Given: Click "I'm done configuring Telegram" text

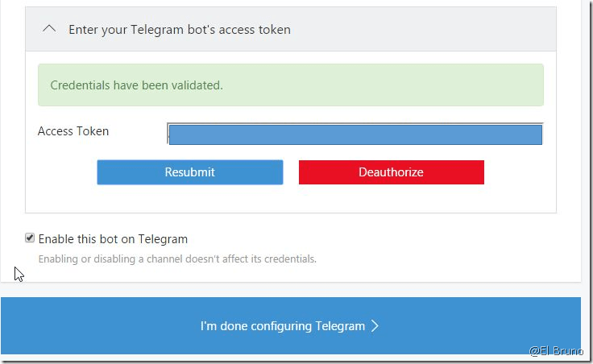Looking at the screenshot, I should (282, 326).
